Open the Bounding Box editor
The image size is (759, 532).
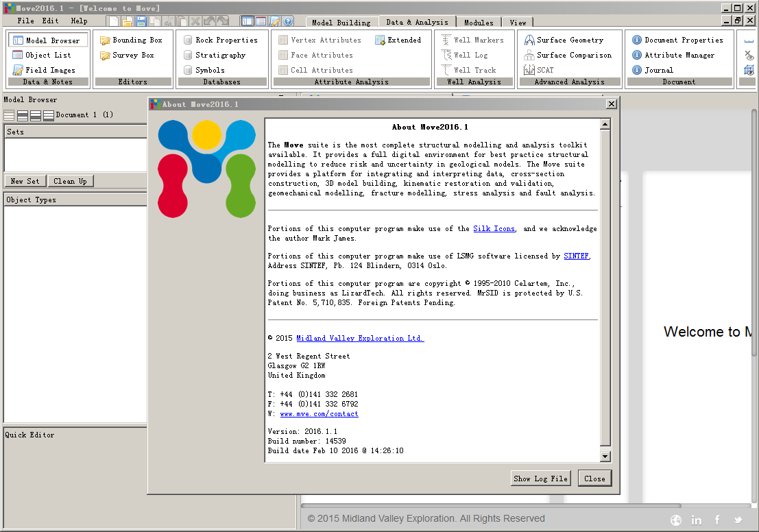pyautogui.click(x=131, y=40)
